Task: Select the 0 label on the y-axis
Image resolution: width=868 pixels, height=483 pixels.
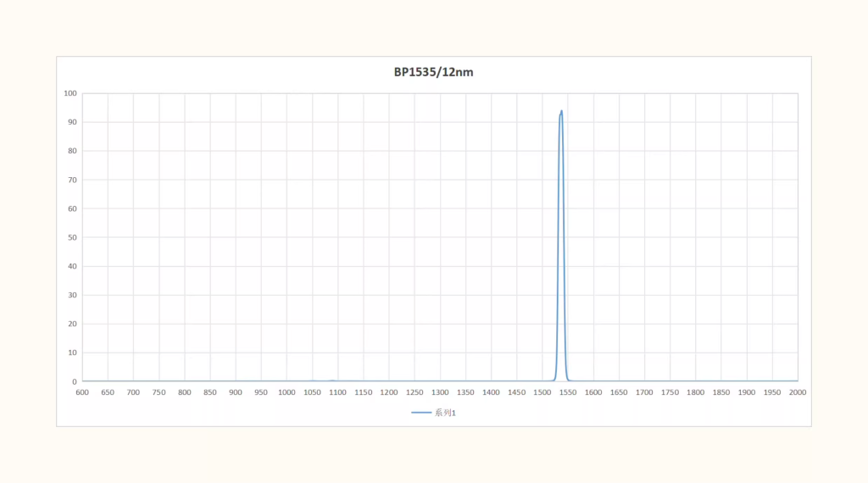Action: tap(74, 381)
